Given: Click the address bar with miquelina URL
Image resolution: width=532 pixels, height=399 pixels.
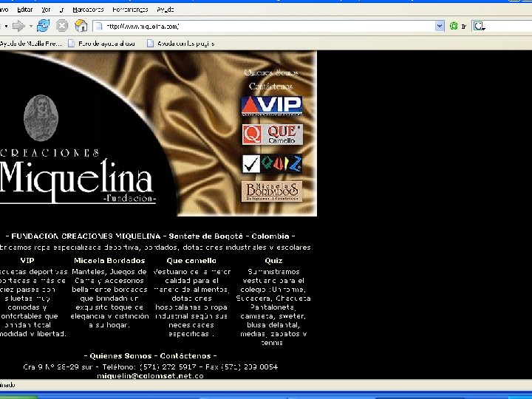Looking at the screenshot, I should tap(268, 26).
